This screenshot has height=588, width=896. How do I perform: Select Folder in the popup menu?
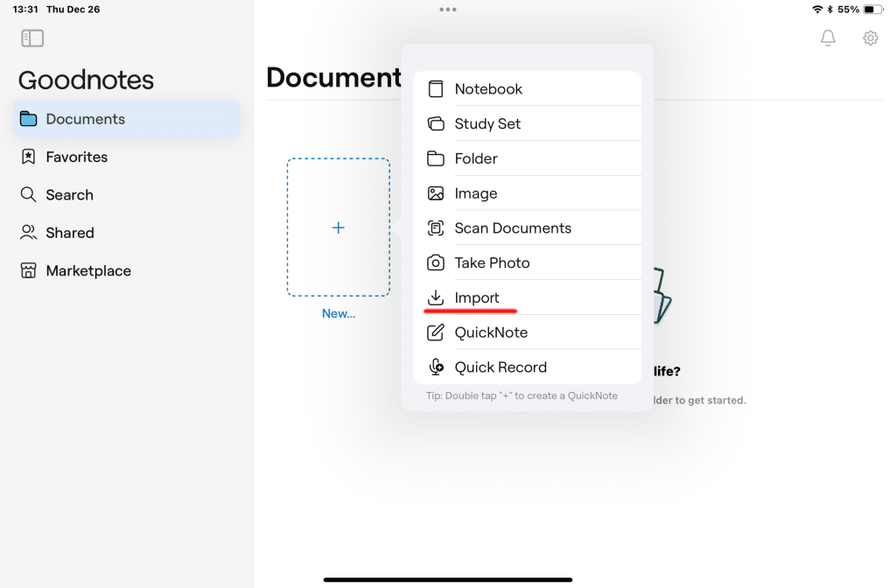(528, 158)
